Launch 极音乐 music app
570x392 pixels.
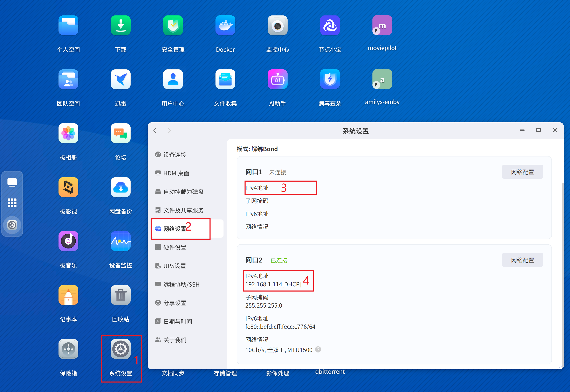68,241
